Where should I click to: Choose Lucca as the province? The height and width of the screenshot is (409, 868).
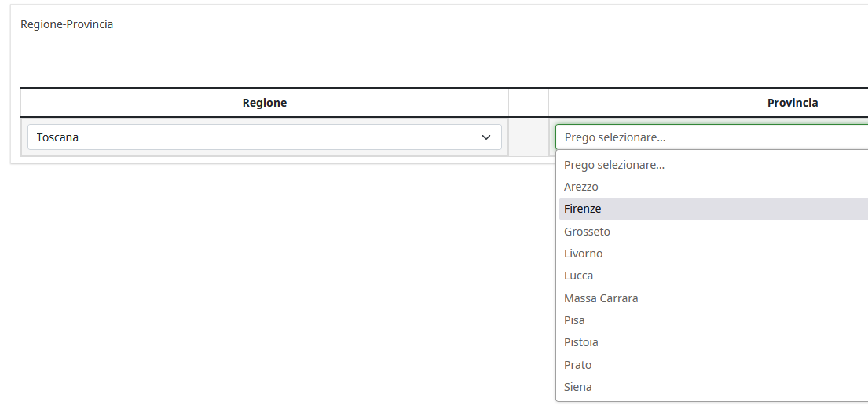coord(579,276)
